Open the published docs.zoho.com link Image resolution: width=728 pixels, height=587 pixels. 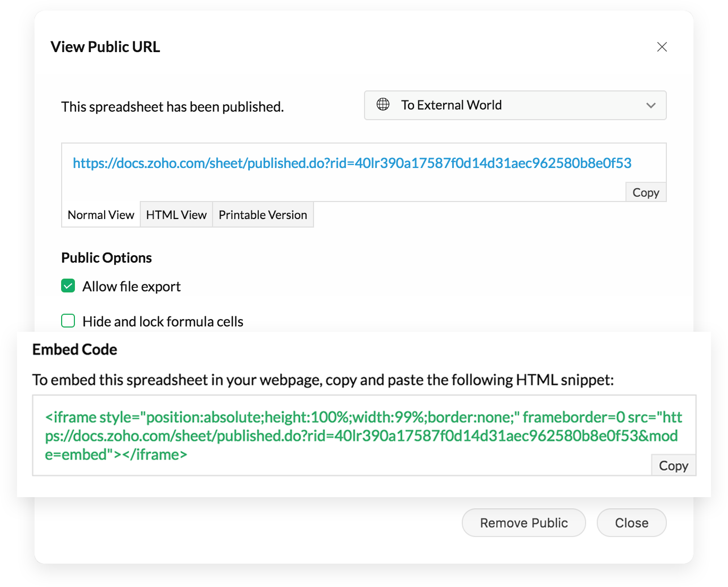point(352,163)
